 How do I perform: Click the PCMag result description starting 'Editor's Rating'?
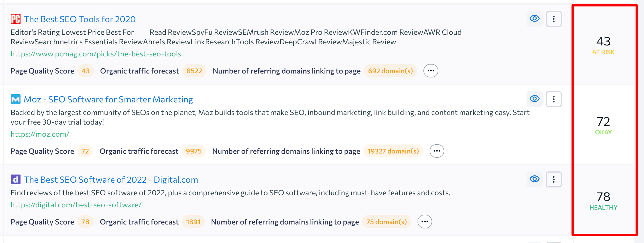tap(236, 37)
